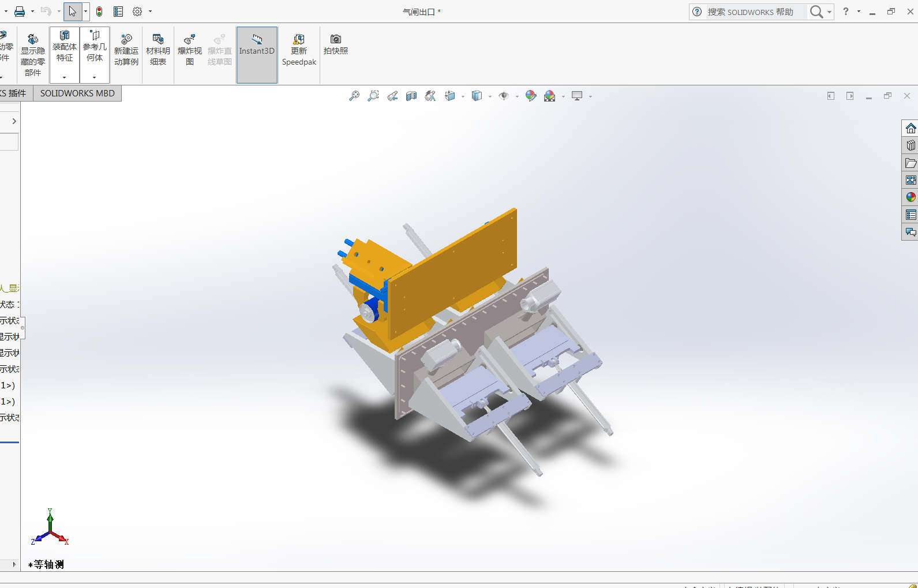The height and width of the screenshot is (588, 918).
Task: Click the Previous View icon
Action: 392,96
